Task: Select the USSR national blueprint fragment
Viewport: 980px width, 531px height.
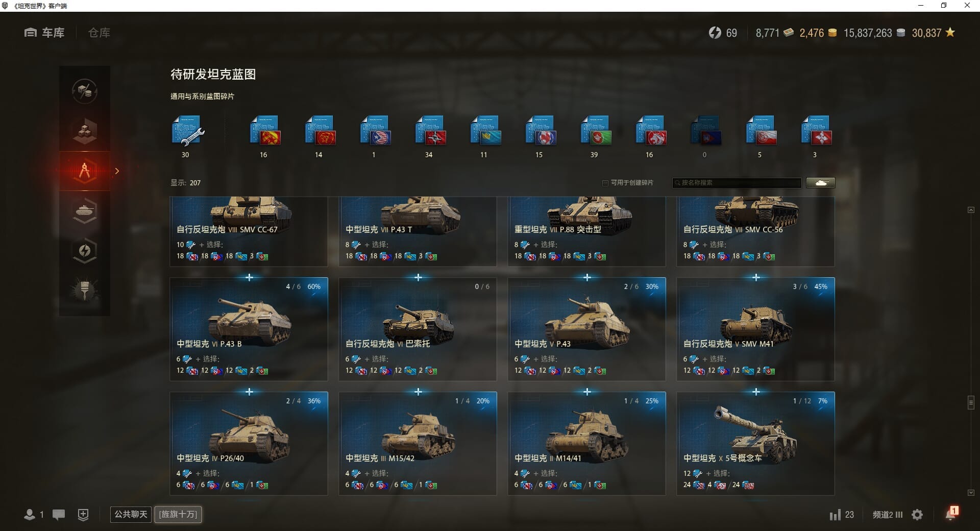Action: pos(265,131)
